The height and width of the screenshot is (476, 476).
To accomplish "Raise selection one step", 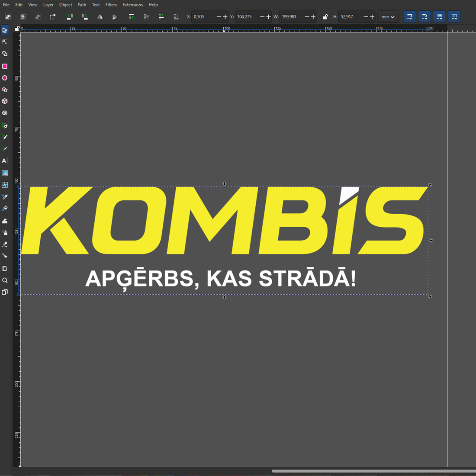I will coord(146,17).
